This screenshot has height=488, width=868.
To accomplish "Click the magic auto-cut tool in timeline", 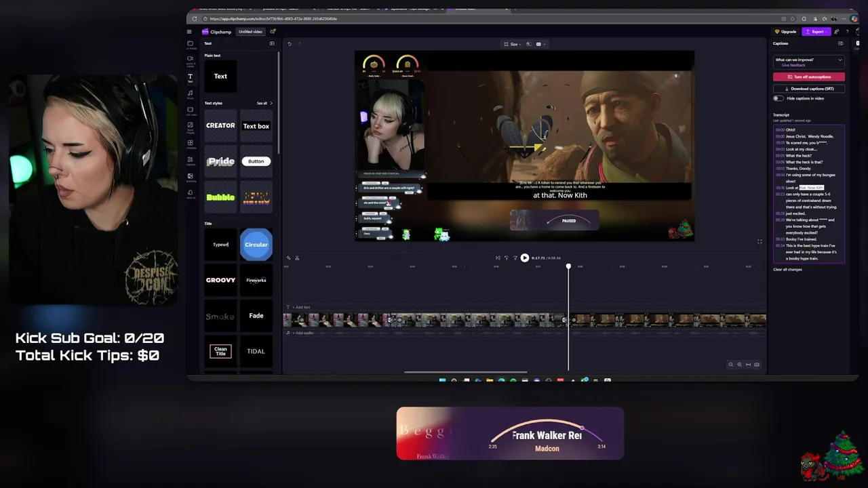I will 289,258.
